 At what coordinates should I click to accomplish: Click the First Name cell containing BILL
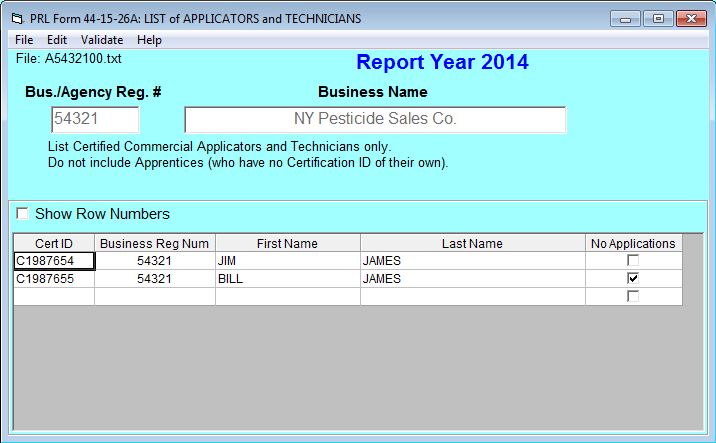point(287,279)
